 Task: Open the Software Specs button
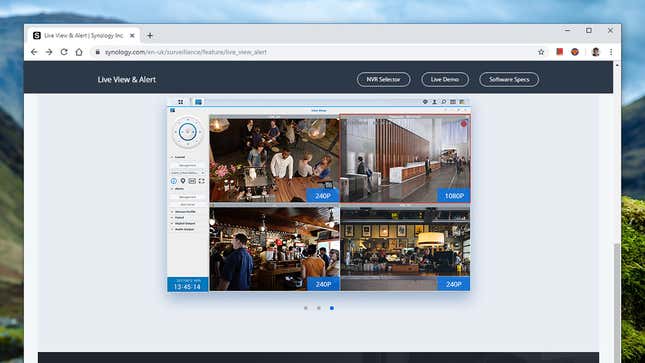coord(509,79)
